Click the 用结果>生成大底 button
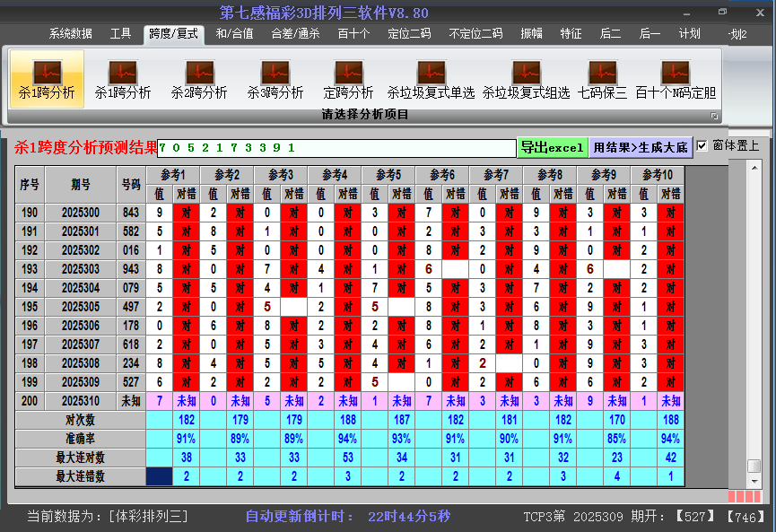 (x=641, y=147)
